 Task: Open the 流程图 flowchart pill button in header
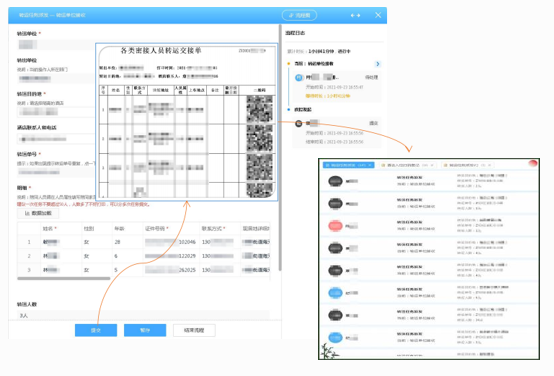[299, 15]
